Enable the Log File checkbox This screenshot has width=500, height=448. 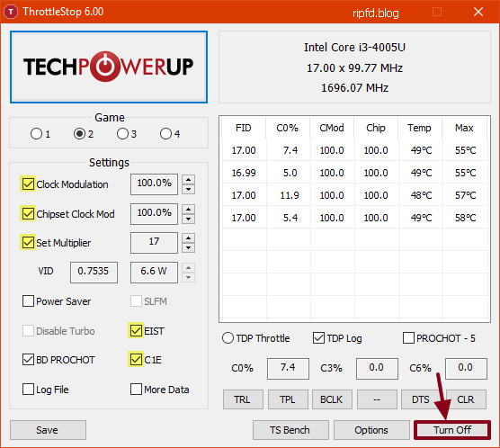click(x=28, y=389)
